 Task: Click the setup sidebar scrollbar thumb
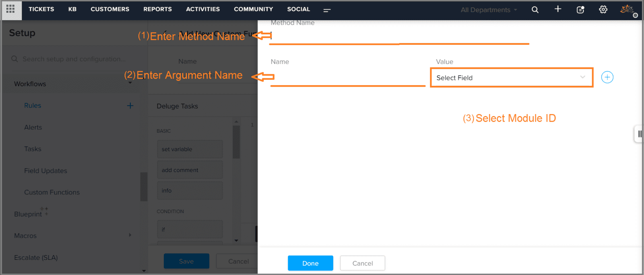144,186
